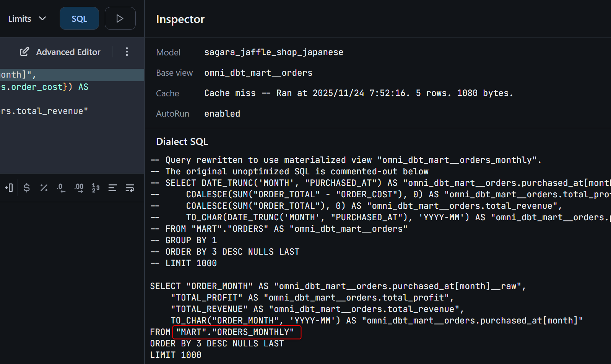Click the highlighted "MART"."ORDERS_MONTHLY" table name

point(237,332)
